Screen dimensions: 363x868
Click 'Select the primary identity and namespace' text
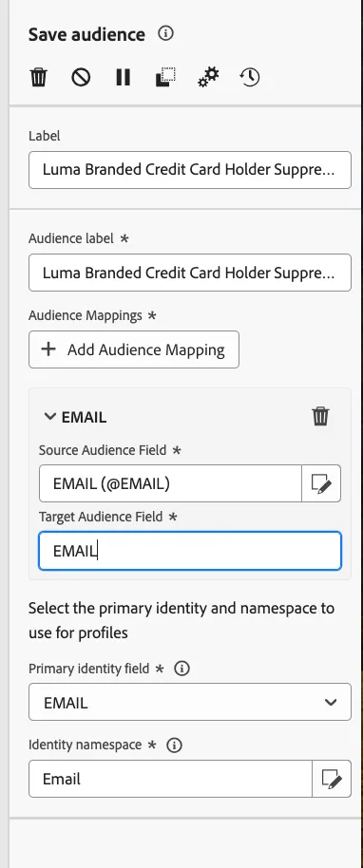pos(181,620)
